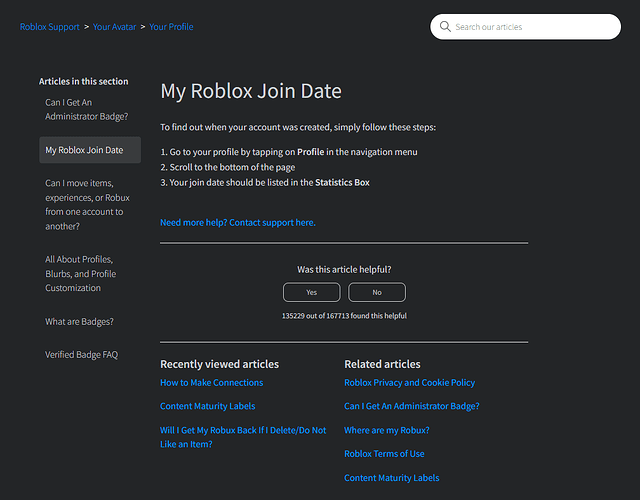Open Verified Badge FAQ sidebar article

pos(82,354)
